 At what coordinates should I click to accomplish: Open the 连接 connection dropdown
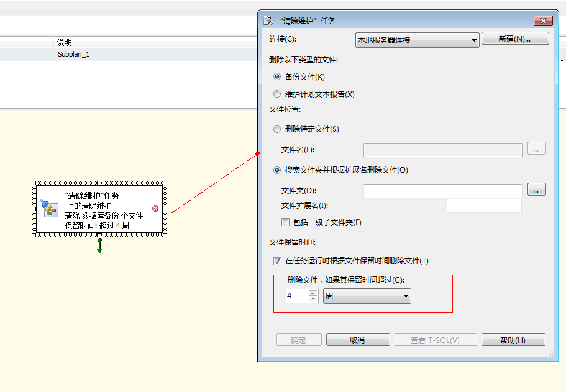(x=417, y=40)
